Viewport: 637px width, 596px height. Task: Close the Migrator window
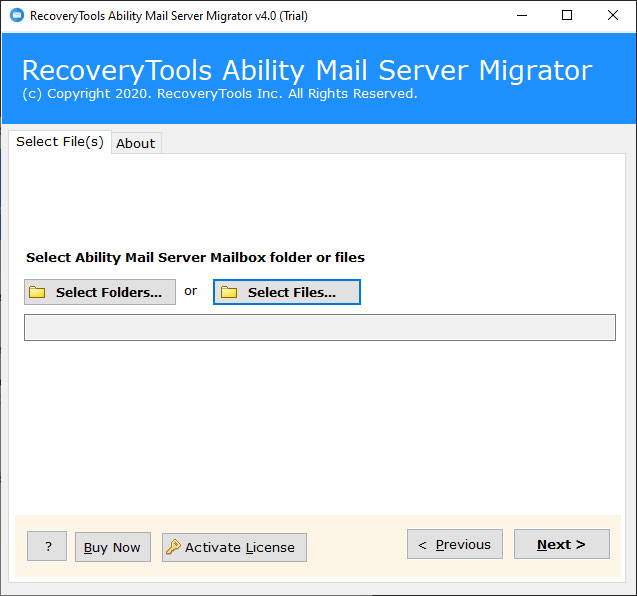pos(613,15)
